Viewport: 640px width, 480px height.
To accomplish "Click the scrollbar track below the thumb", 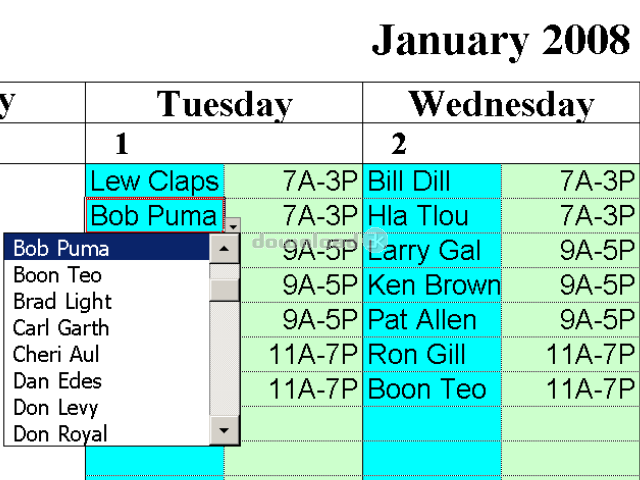I will pos(224,358).
